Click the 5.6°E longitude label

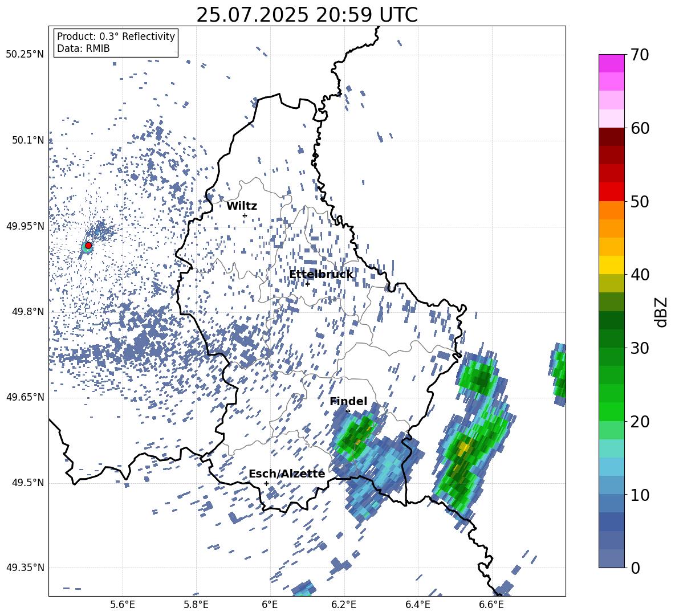coord(123,605)
